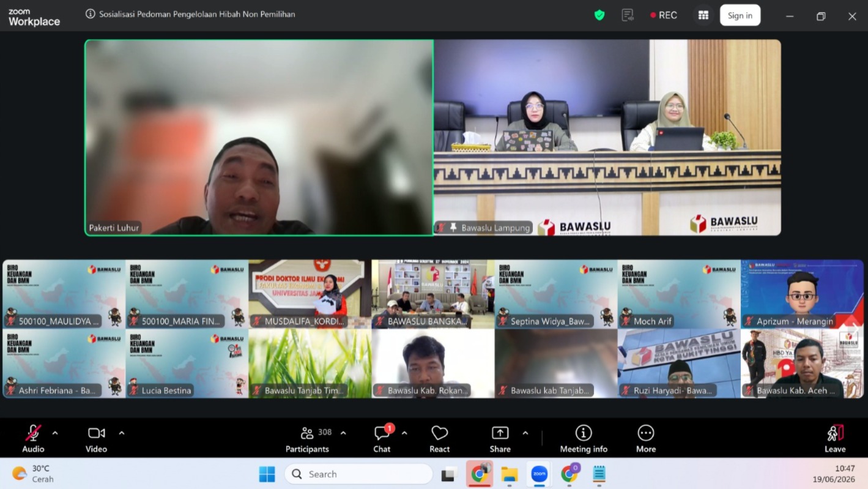The width and height of the screenshot is (868, 489).
Task: Select the 500100_MARIA FIN participant tile
Action: (187, 294)
